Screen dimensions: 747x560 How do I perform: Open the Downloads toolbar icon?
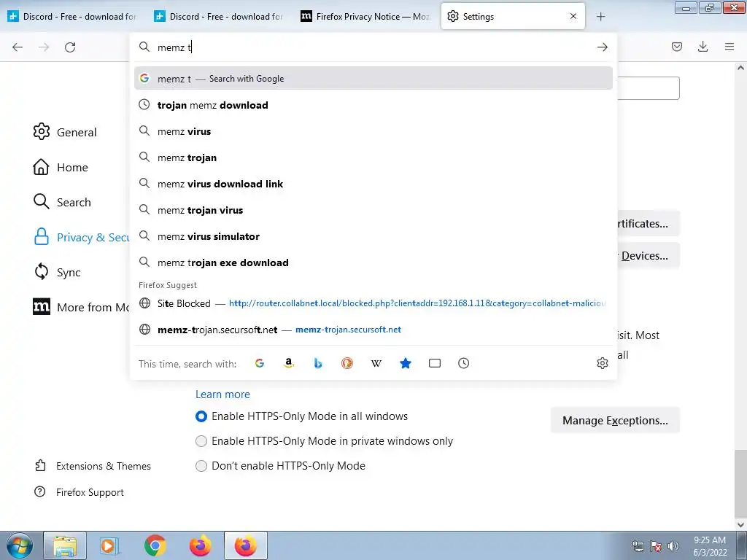click(703, 47)
